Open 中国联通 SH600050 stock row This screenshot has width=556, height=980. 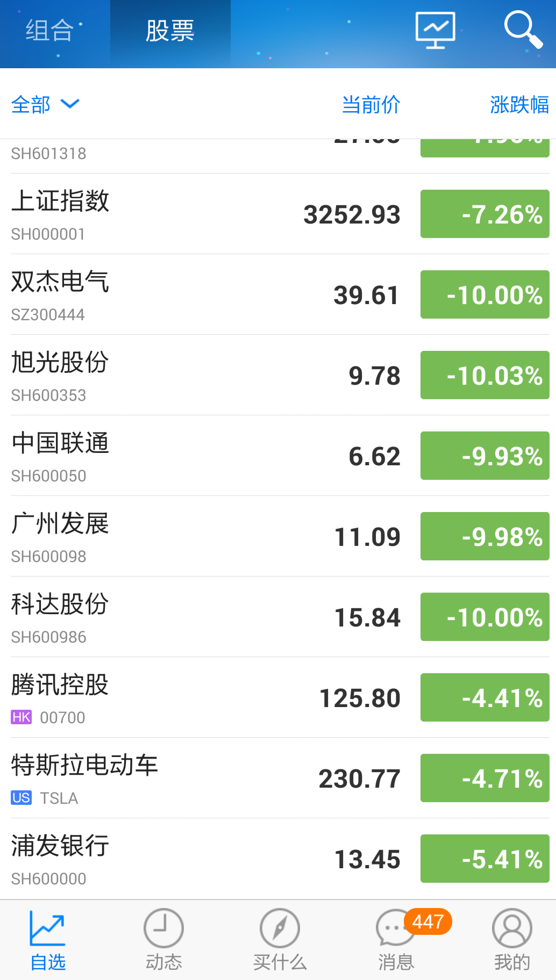coord(161,456)
